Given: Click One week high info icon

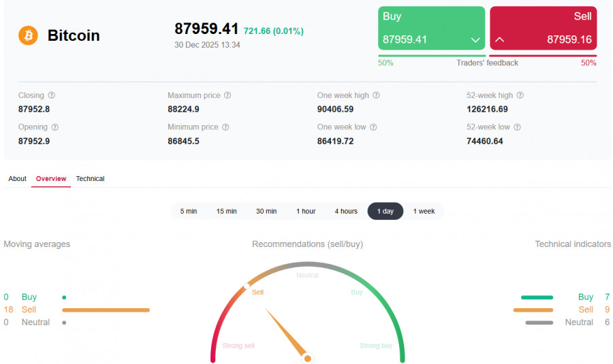Looking at the screenshot, I should coord(376,95).
